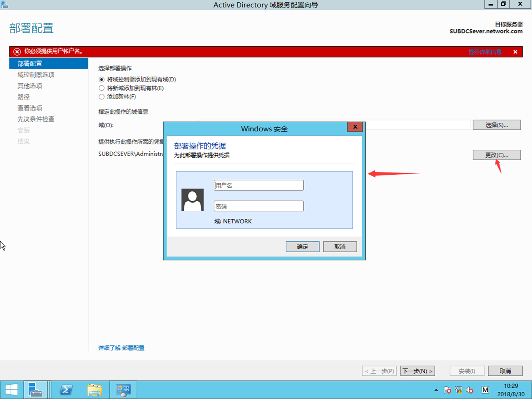This screenshot has height=399, width=532.
Task: Confirm credentials with the 确定 button
Action: tap(303, 247)
